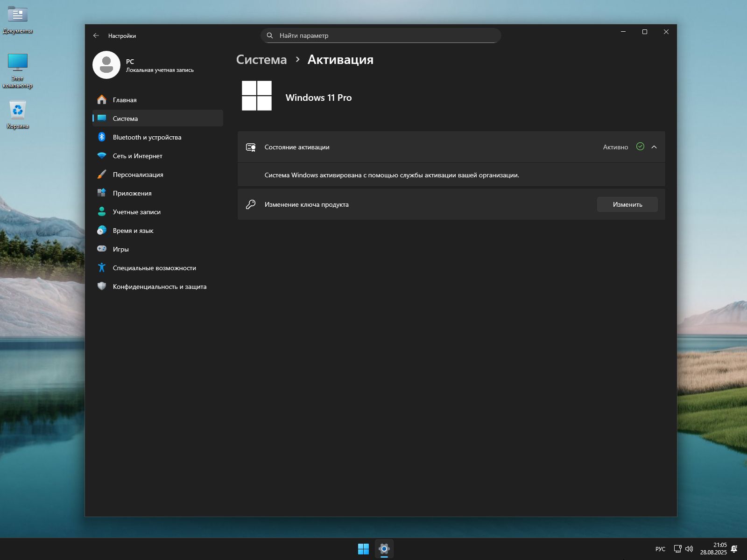Click the activation state certificate icon
Viewport: 747px width, 560px height.
pos(251,147)
